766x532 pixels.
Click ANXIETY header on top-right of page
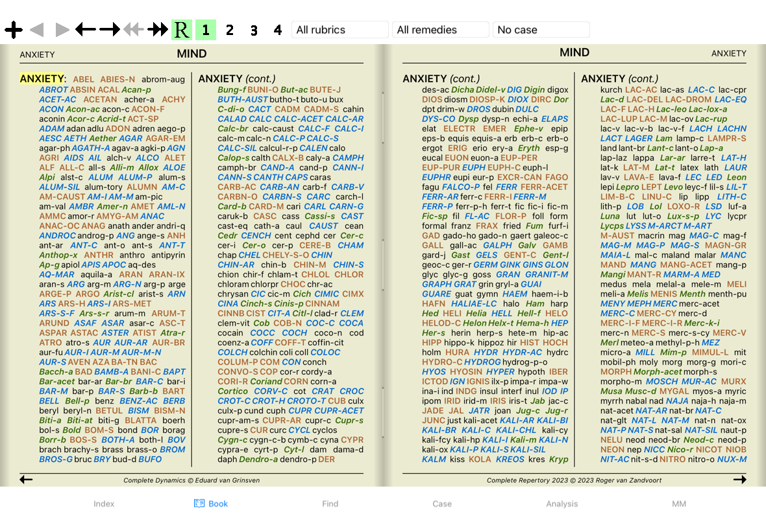pos(729,53)
